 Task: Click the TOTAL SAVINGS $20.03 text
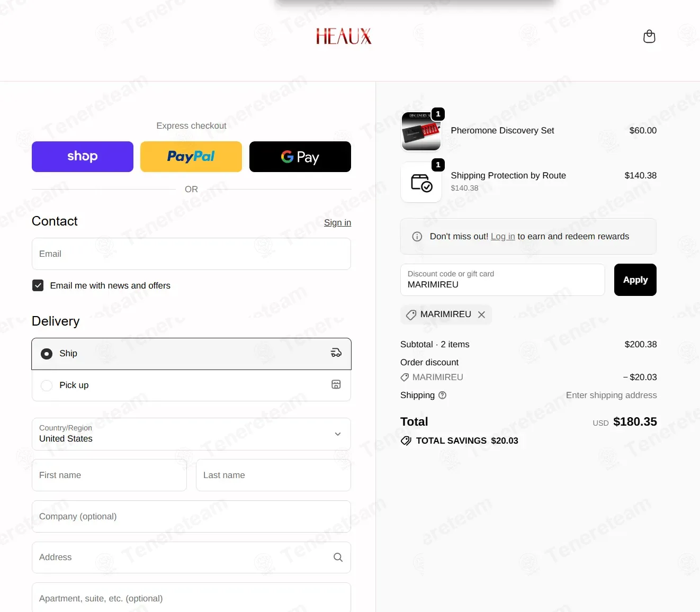click(467, 441)
